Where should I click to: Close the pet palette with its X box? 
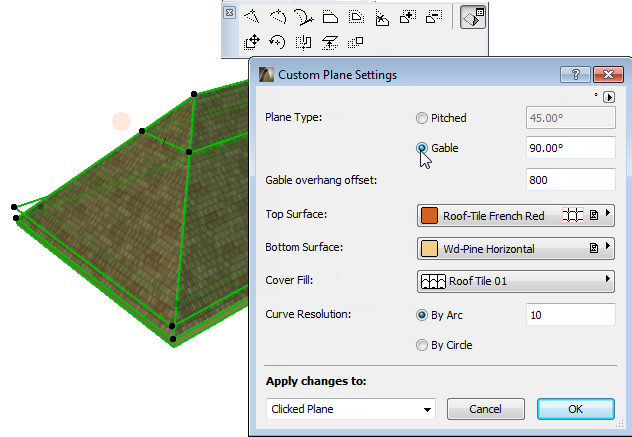tap(229, 13)
